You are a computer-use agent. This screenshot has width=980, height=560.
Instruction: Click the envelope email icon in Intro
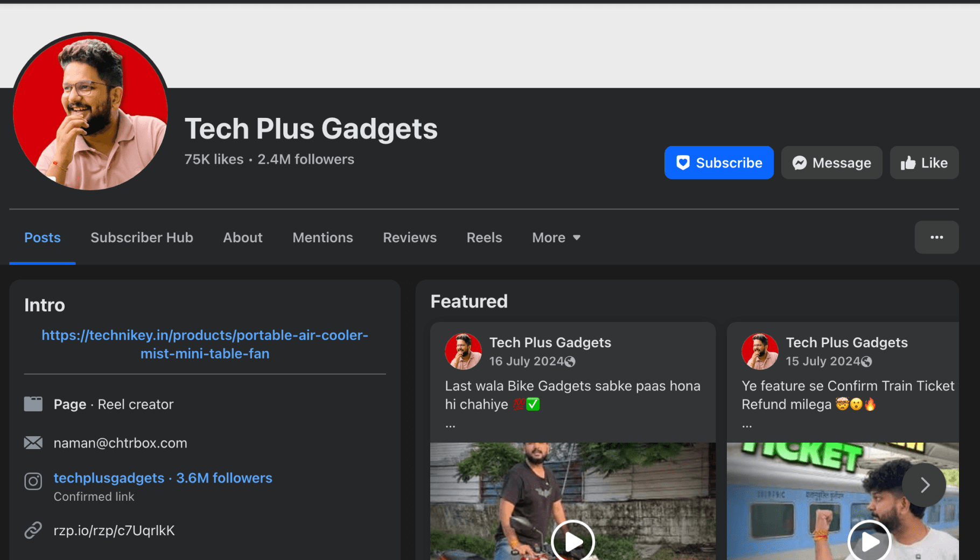pyautogui.click(x=33, y=443)
